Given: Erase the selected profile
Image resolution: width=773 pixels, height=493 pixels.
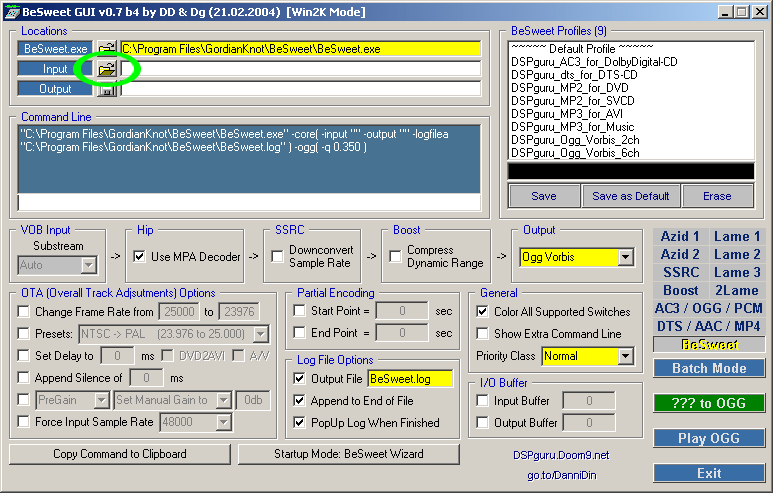Looking at the screenshot, I should (x=717, y=196).
